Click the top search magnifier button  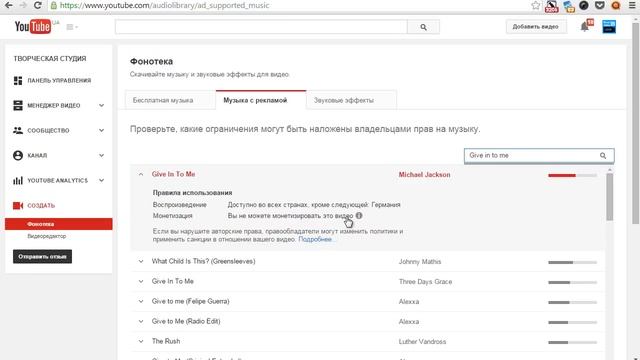pyautogui.click(x=423, y=27)
